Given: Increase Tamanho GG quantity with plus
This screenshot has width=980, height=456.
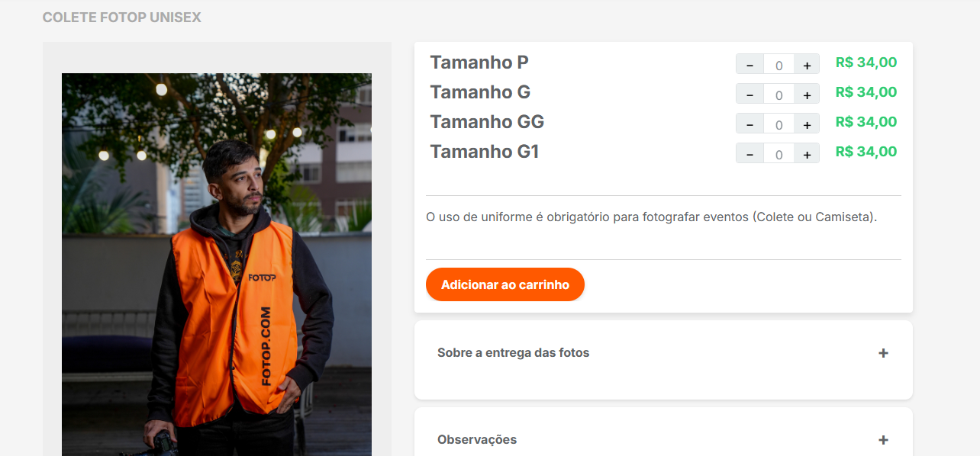Looking at the screenshot, I should [807, 124].
